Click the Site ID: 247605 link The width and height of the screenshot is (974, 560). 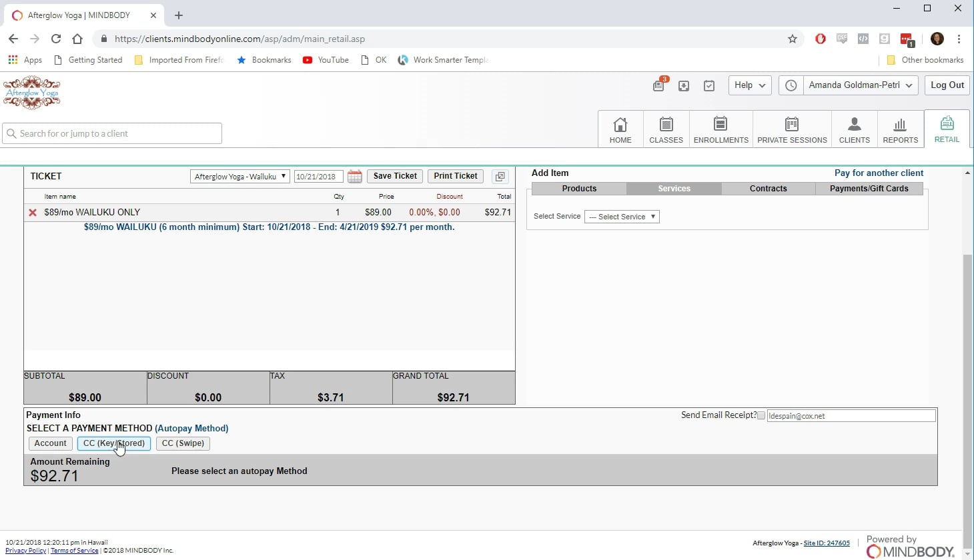point(827,543)
